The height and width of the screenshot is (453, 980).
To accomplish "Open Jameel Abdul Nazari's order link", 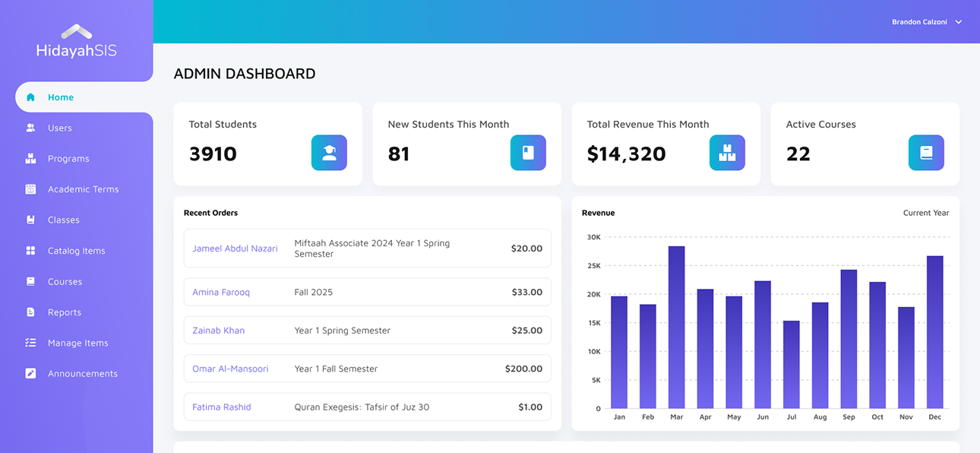I will click(x=235, y=249).
